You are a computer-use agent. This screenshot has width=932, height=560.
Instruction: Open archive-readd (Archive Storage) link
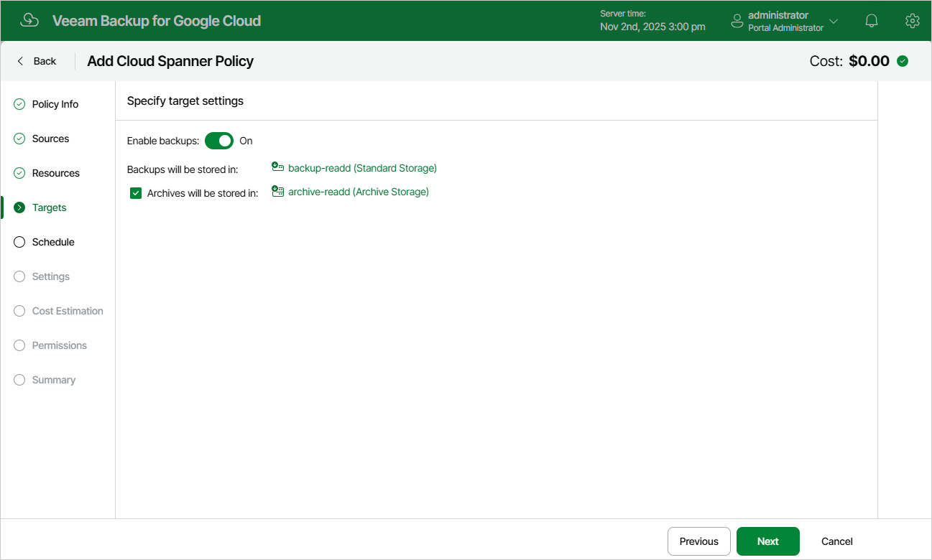click(x=359, y=192)
